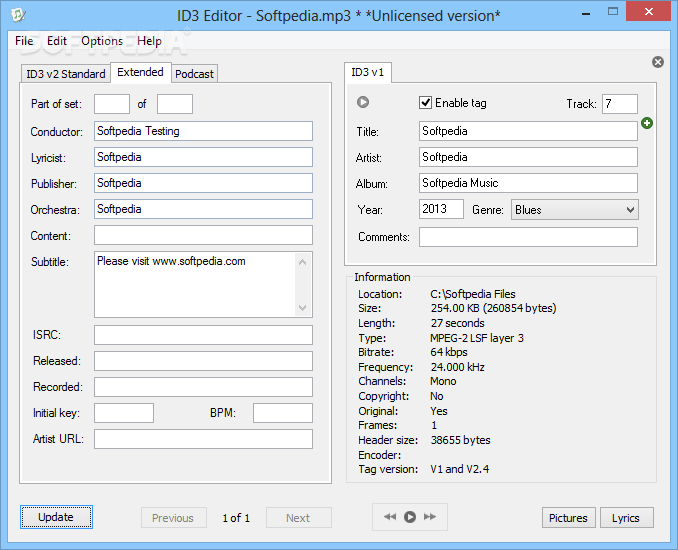Click the Subtitle scrollbar down arrow
Viewport: 678px width, 550px height.
click(x=303, y=307)
